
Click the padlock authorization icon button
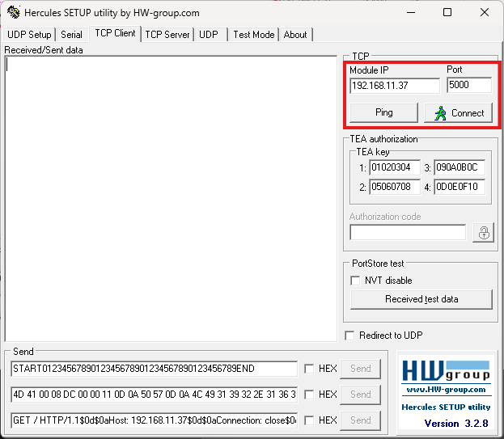pos(484,233)
